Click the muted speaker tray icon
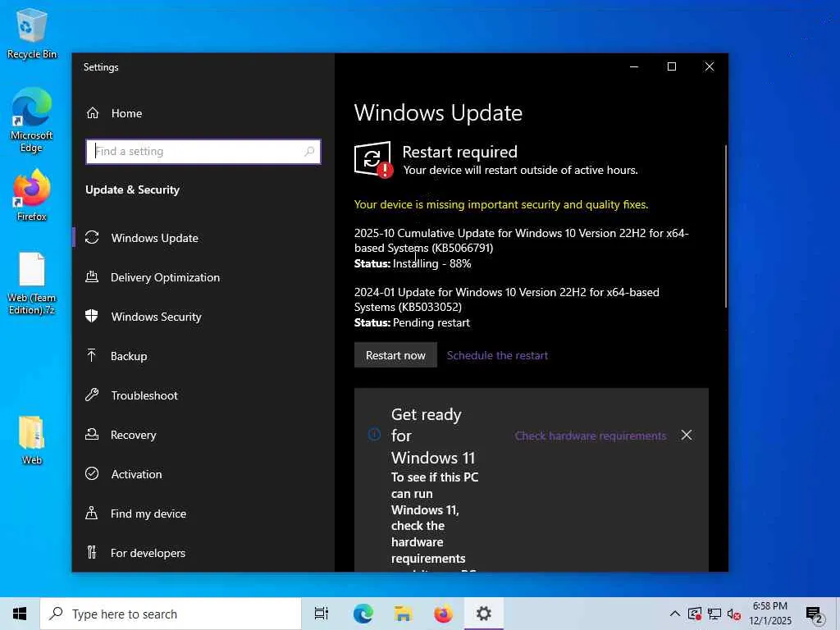This screenshot has height=630, width=840. (734, 614)
